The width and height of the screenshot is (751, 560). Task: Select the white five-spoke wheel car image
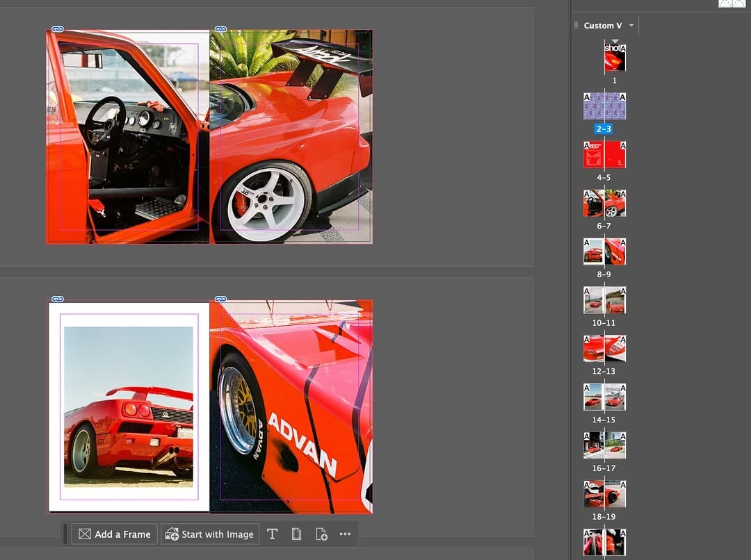pos(291,137)
